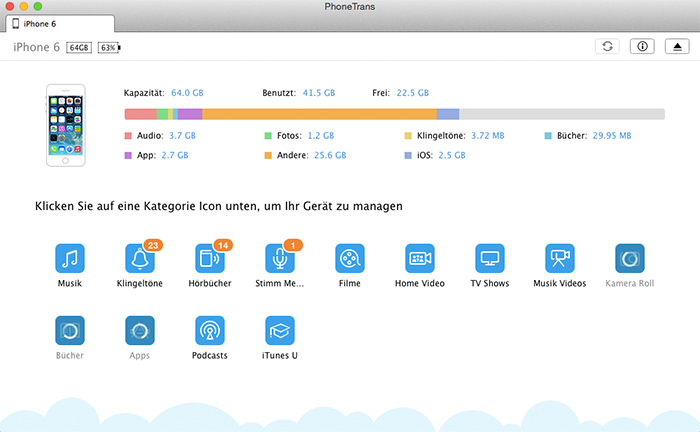This screenshot has height=432, width=700.
Task: Click the 14 badge on Hörbücher
Action: [223, 245]
